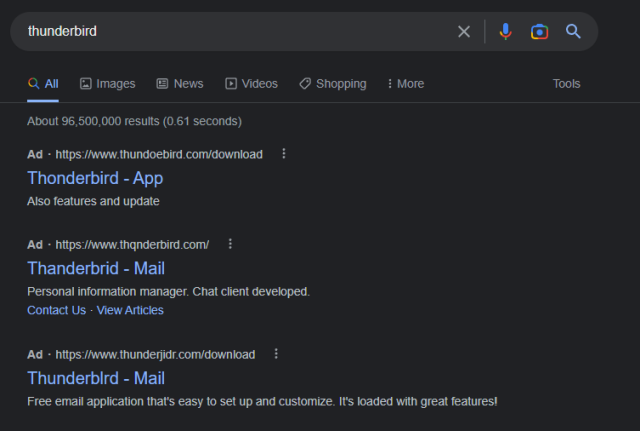
Task: Click the magnifying glass search button
Action: (573, 31)
